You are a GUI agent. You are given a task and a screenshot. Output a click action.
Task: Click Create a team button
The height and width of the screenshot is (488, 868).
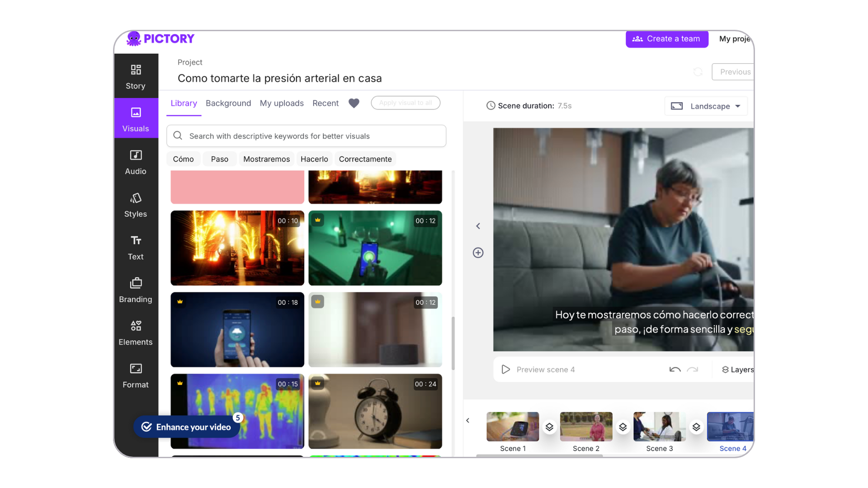click(667, 39)
